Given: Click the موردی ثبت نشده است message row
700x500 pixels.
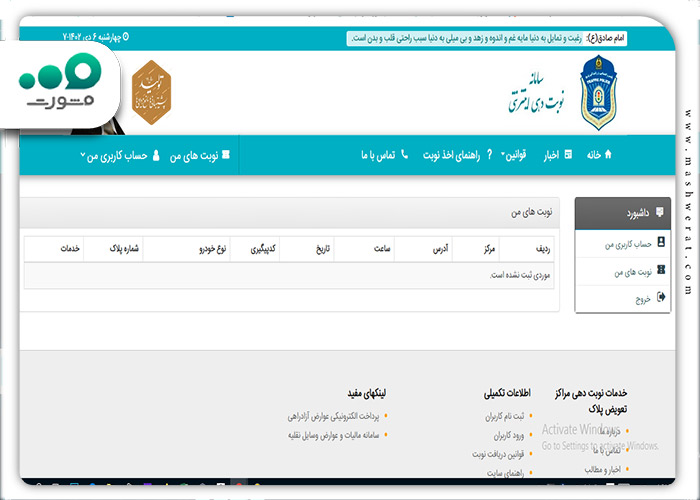Looking at the screenshot, I should 289,275.
